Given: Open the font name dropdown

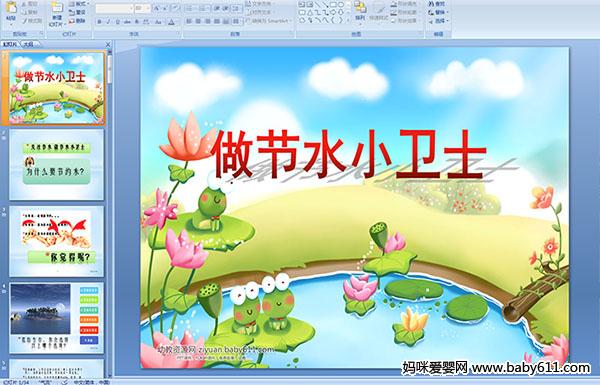Looking at the screenshot, I should pyautogui.click(x=131, y=8).
